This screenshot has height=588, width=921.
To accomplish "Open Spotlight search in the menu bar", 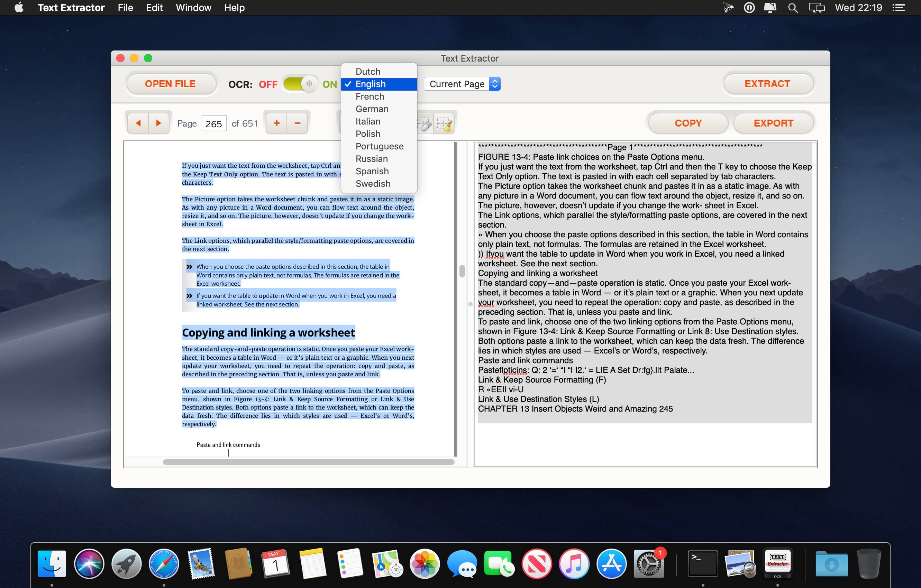I will click(x=793, y=8).
